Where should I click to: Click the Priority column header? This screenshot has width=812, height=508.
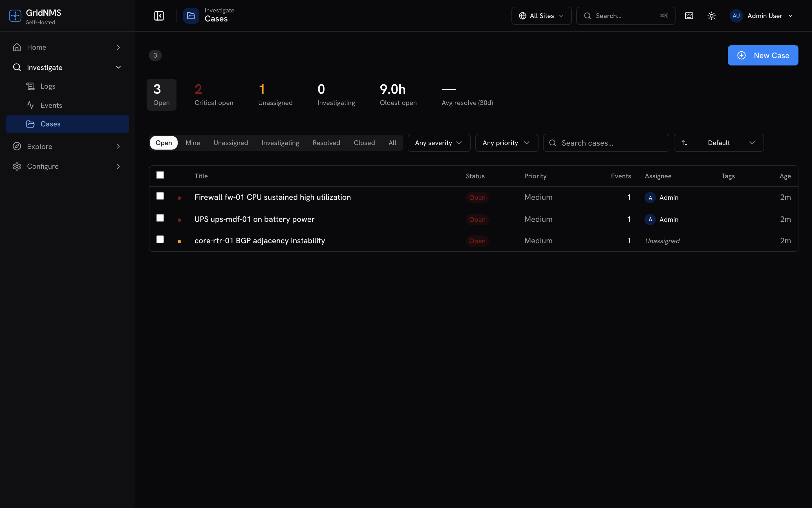click(535, 176)
